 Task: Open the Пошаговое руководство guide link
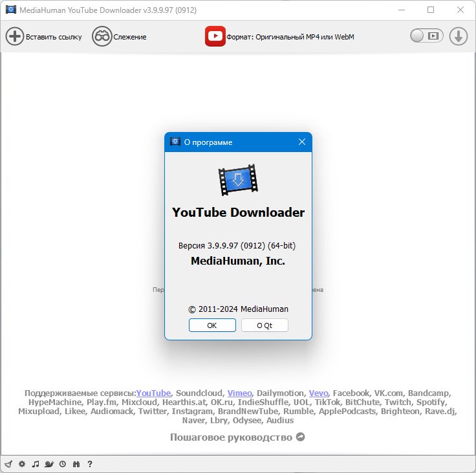231,437
